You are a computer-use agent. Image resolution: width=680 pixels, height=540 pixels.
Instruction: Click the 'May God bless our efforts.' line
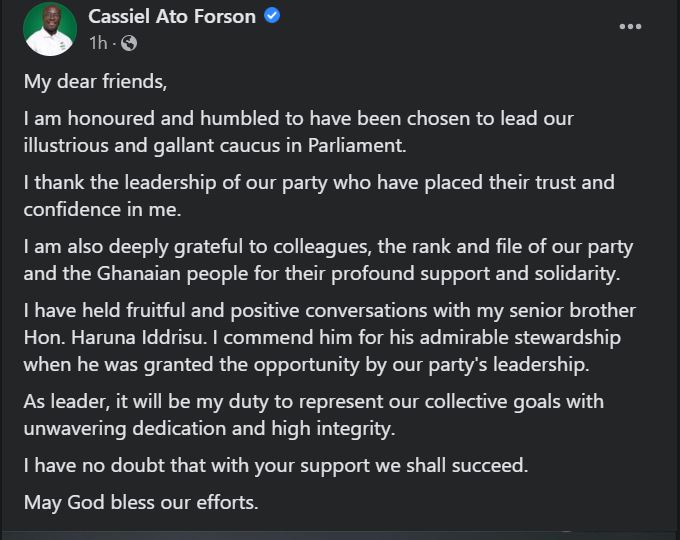141,503
